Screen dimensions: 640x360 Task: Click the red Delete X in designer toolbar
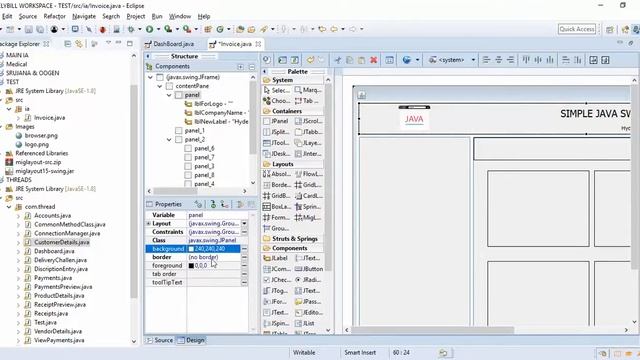[373, 60]
